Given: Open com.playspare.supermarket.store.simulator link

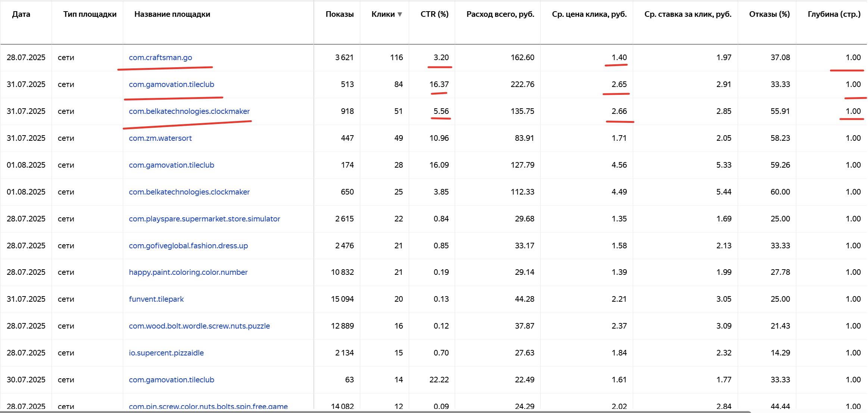Looking at the screenshot, I should pos(204,219).
